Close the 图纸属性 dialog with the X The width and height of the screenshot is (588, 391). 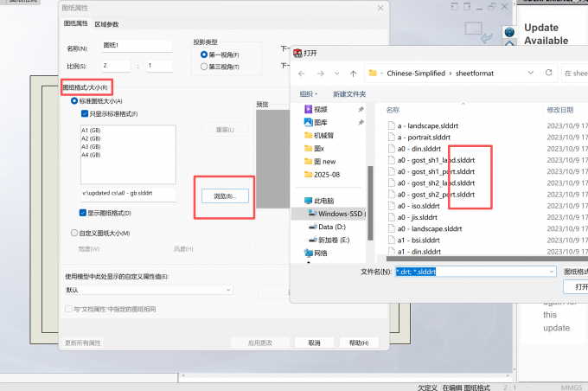coord(380,8)
